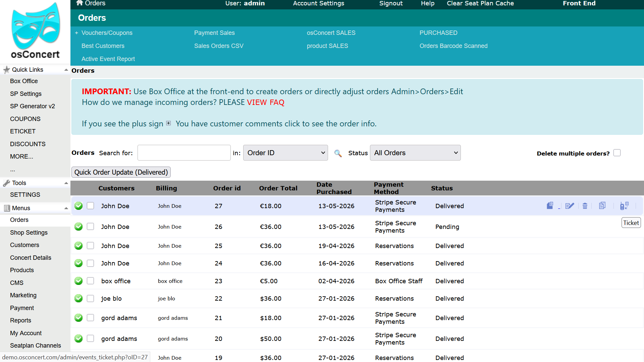Open the VIEW FAQ link

tap(266, 102)
